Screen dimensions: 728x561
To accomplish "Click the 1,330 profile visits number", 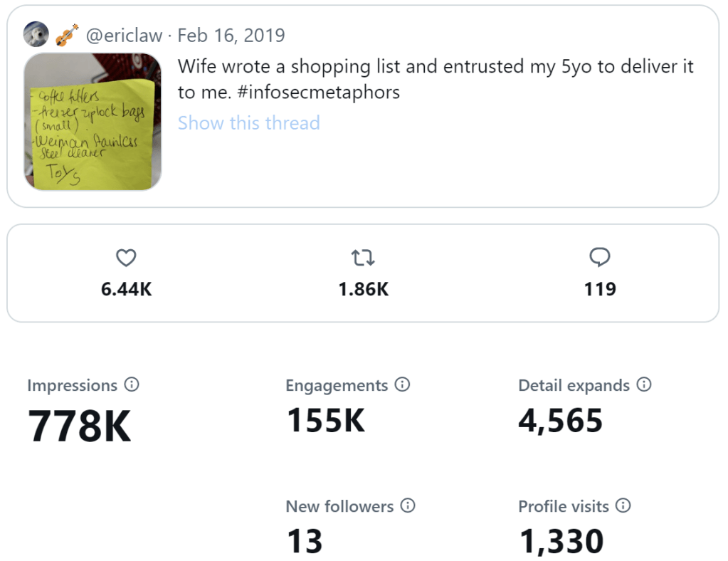I will pyautogui.click(x=561, y=542).
